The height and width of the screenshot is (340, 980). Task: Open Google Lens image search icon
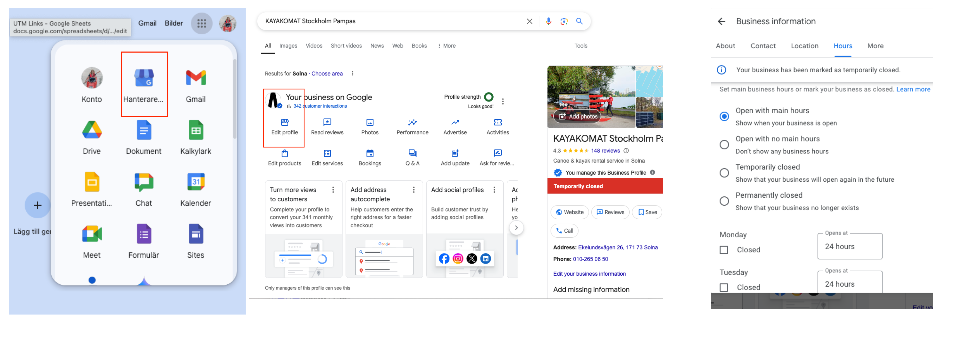click(564, 21)
